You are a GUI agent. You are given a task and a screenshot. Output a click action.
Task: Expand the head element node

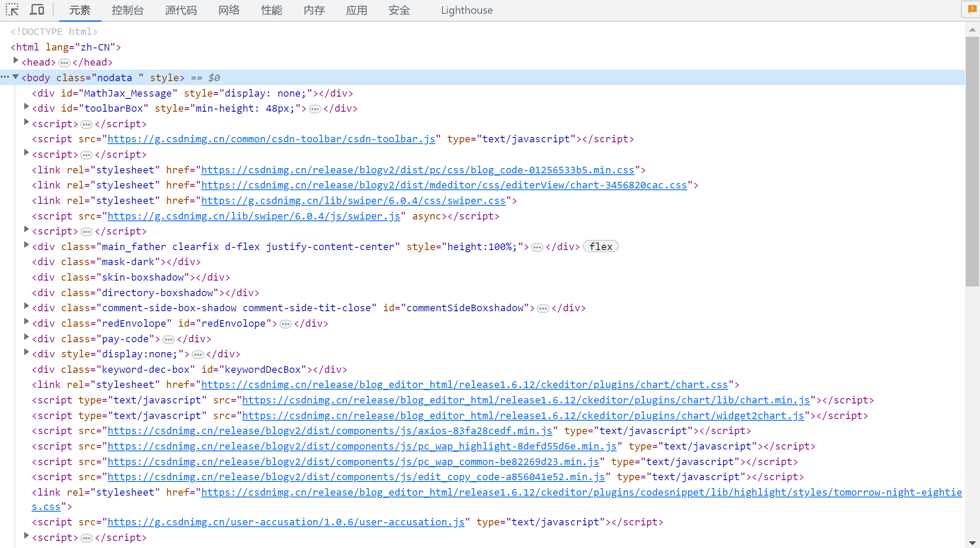(x=16, y=62)
